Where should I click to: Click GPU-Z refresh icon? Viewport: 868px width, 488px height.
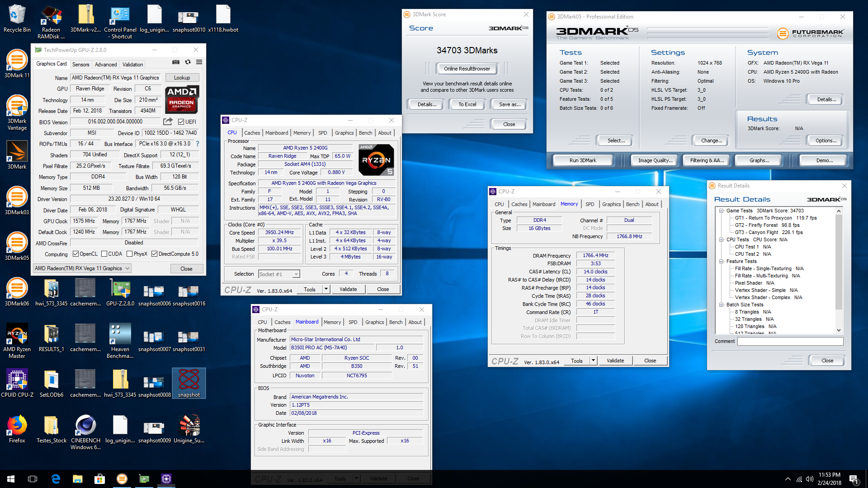click(188, 62)
